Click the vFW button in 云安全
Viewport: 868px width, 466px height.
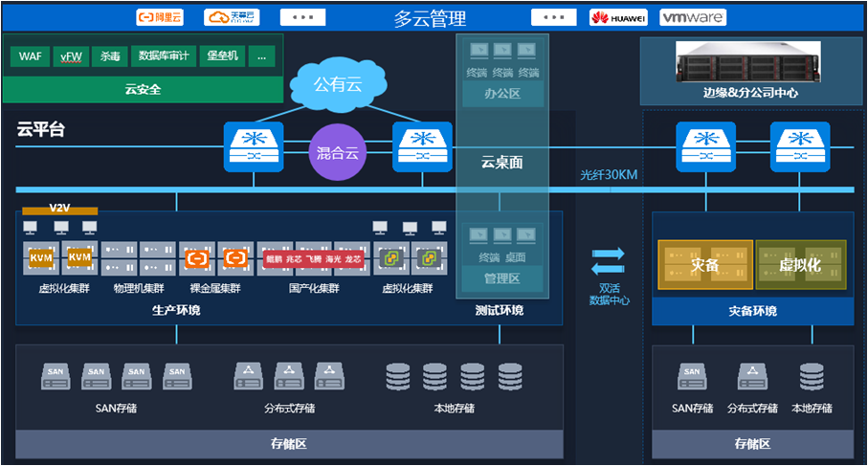point(71,56)
